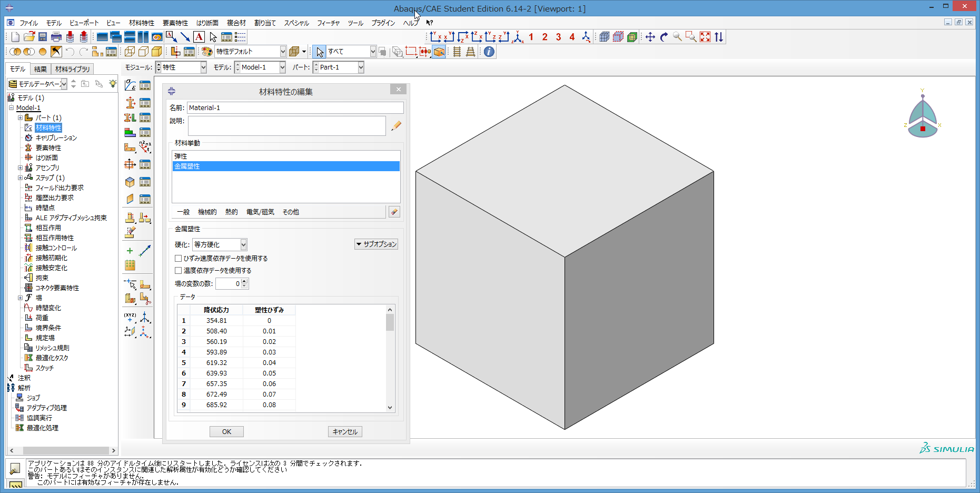Switch to the 結果 tab
Screen dimensions: 980x493
pyautogui.click(x=40, y=69)
